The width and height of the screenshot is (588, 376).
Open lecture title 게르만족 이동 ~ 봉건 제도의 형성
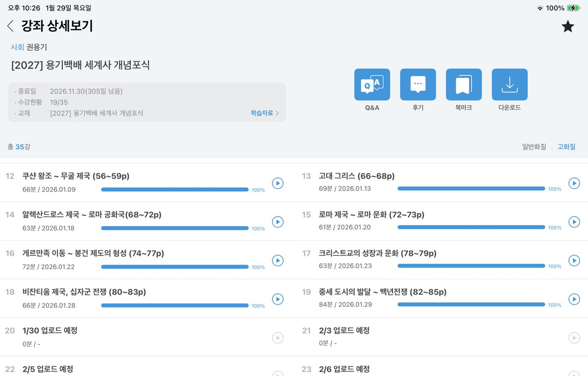[x=93, y=253]
